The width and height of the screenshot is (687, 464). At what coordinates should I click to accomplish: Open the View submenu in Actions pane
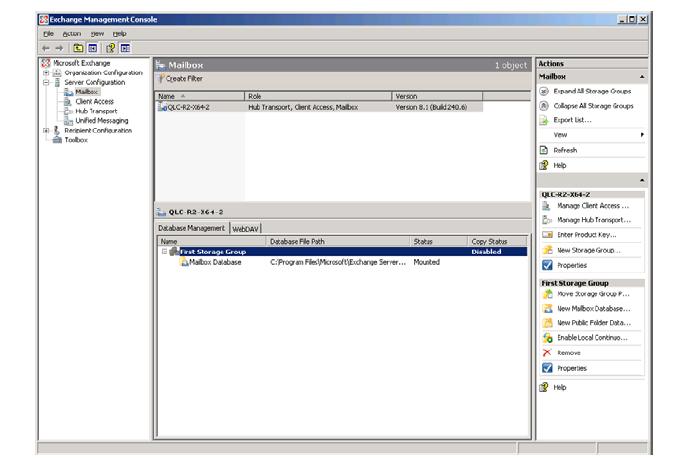tap(590, 134)
